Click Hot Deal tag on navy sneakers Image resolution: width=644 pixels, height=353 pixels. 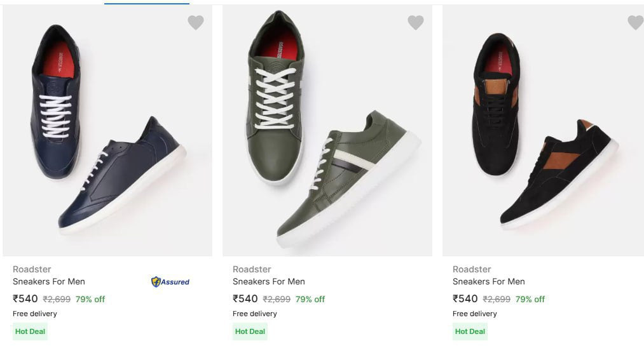click(x=30, y=331)
